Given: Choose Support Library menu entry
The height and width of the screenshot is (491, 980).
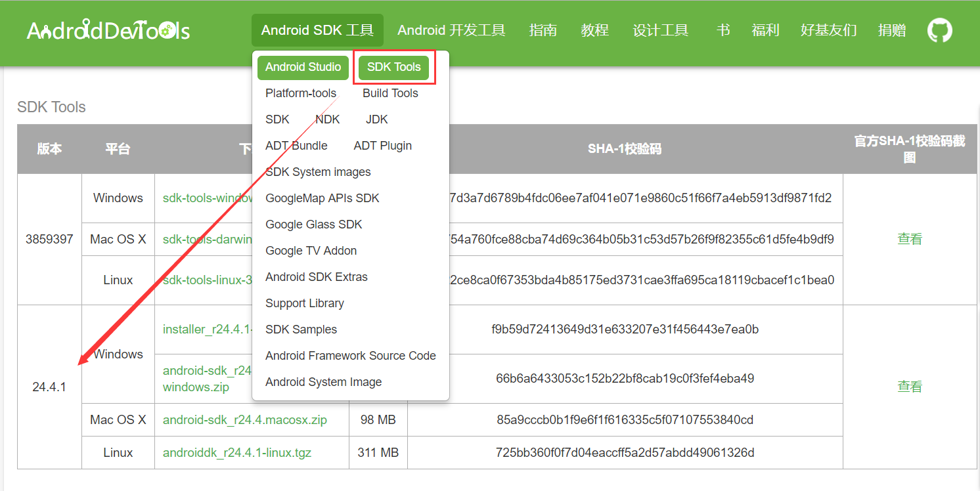Looking at the screenshot, I should 305,303.
